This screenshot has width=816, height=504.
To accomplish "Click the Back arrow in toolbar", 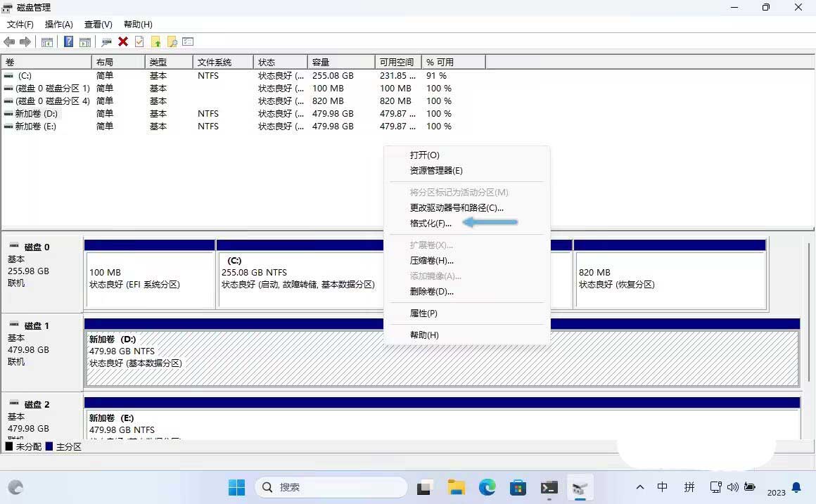I will [9, 41].
